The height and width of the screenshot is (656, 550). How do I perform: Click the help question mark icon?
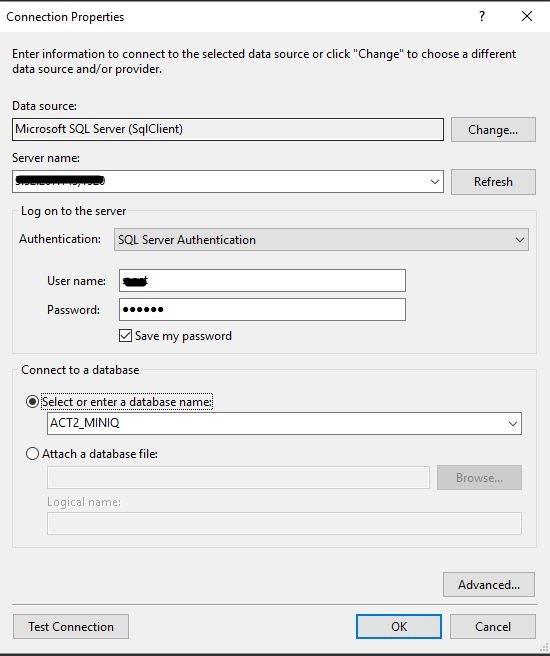coord(482,16)
